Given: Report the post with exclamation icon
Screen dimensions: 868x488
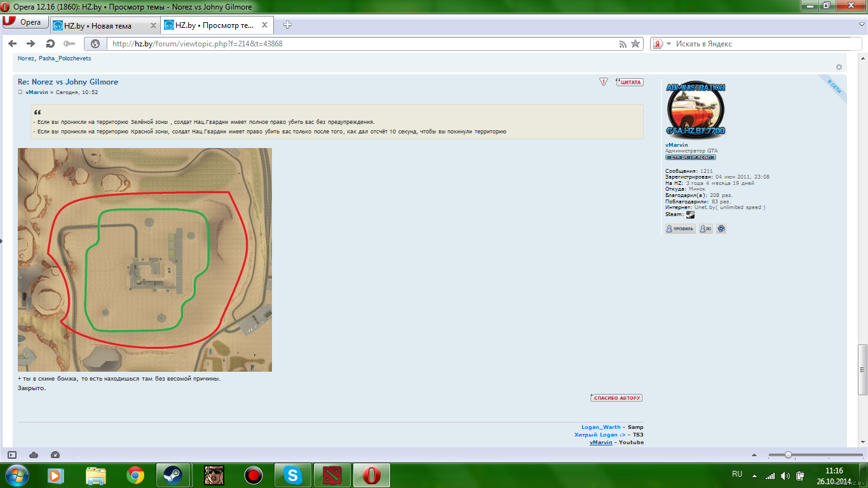Looking at the screenshot, I should click(x=603, y=82).
